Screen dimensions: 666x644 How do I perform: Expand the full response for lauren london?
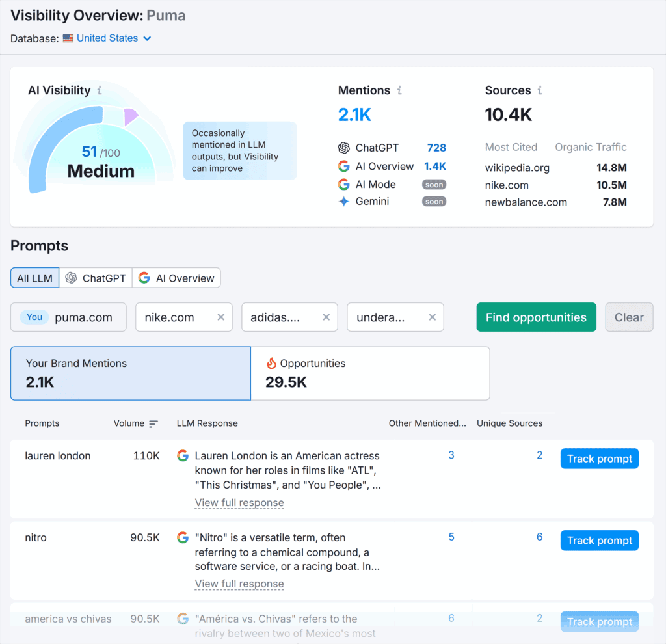(239, 502)
